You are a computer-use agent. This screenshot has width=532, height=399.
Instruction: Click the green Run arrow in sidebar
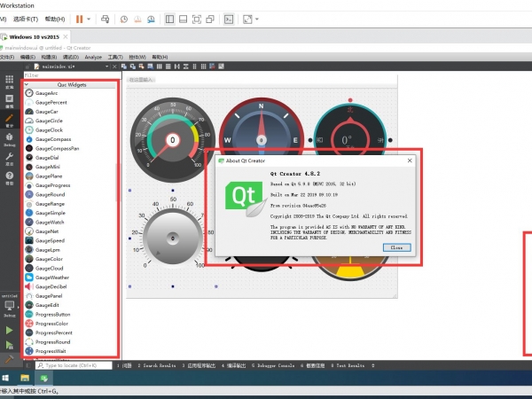pyautogui.click(x=10, y=330)
